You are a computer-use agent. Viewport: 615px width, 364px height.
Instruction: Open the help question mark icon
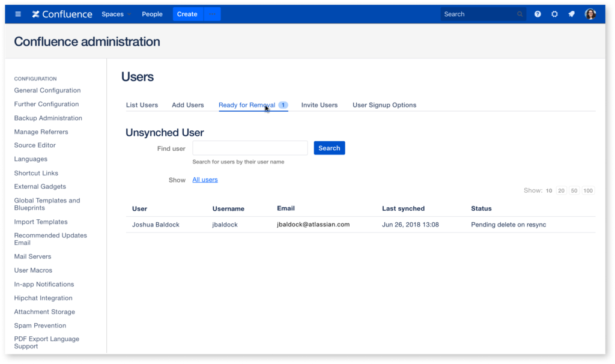click(x=538, y=14)
